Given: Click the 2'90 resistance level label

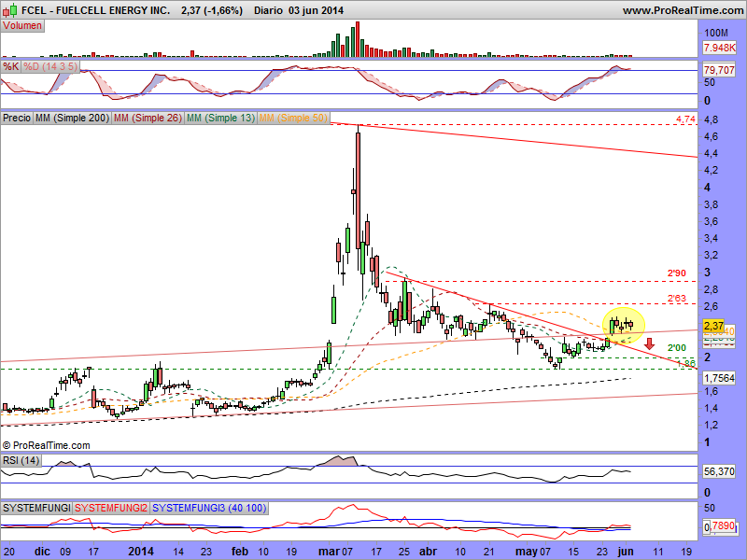Looking at the screenshot, I should tap(676, 273).
